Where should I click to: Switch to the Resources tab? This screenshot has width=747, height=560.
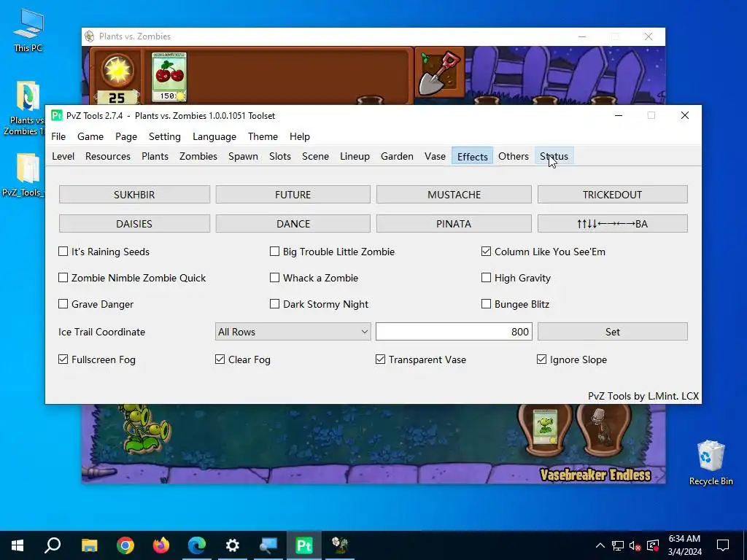pyautogui.click(x=108, y=156)
